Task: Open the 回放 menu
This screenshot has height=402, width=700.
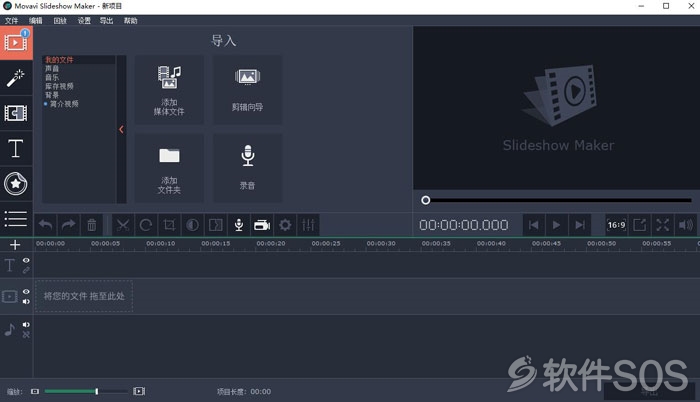Action: pyautogui.click(x=60, y=21)
